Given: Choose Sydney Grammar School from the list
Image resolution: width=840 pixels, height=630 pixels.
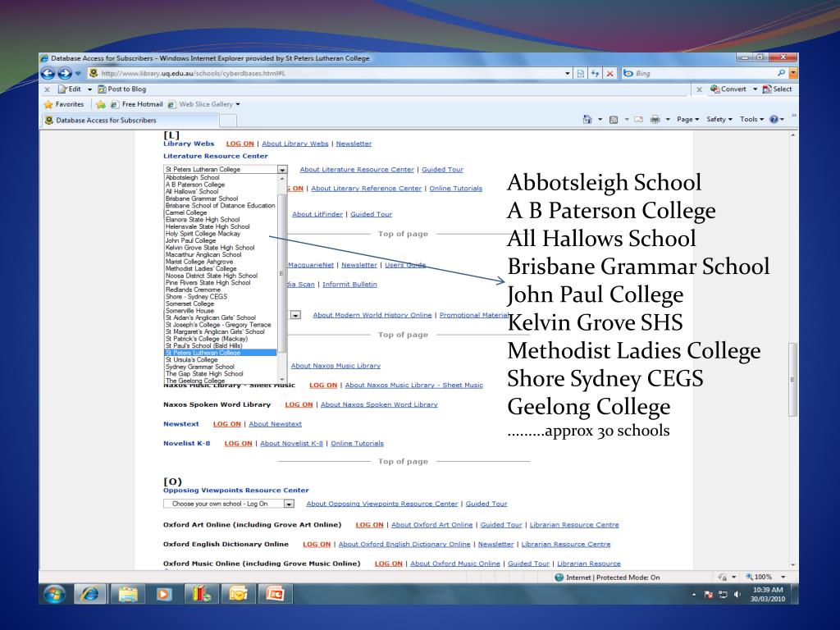Looking at the screenshot, I should 199,367.
